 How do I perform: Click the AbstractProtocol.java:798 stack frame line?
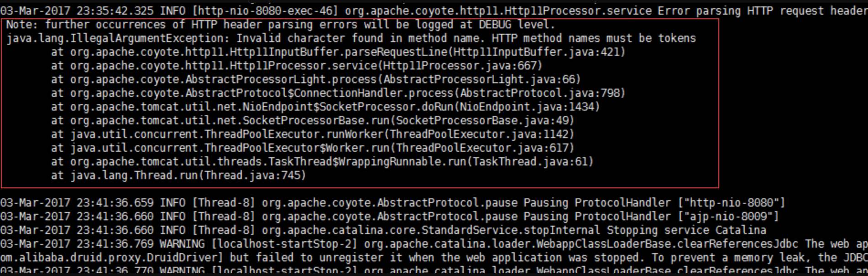338,93
